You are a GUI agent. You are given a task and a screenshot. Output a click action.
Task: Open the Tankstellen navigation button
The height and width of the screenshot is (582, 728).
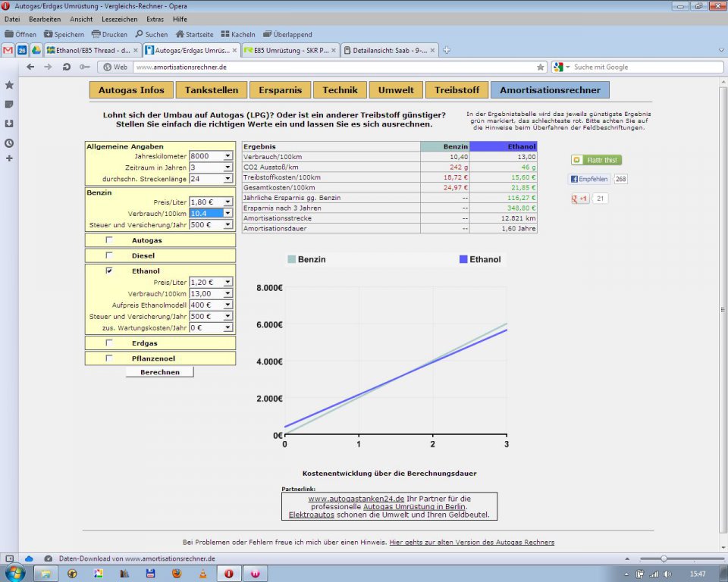(x=212, y=90)
